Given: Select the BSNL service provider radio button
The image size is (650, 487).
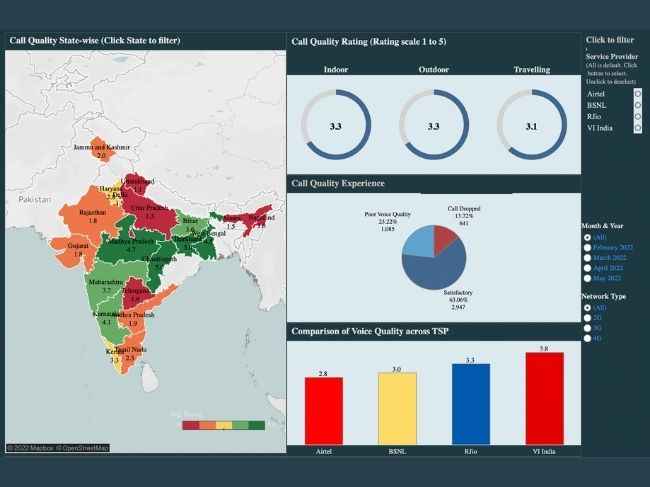Looking at the screenshot, I should (x=638, y=105).
